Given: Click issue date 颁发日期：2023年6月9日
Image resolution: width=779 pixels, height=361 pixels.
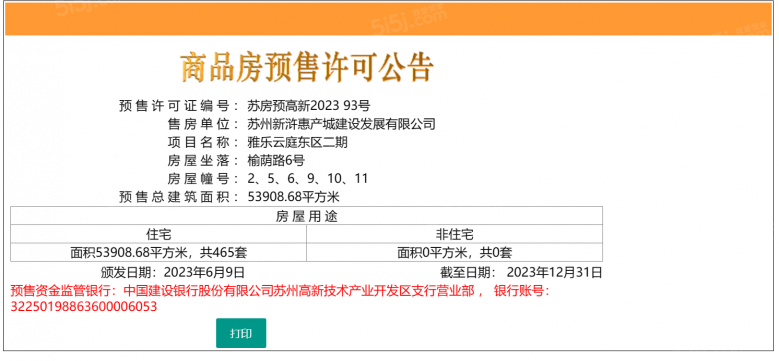Looking at the screenshot, I should click(172, 272).
